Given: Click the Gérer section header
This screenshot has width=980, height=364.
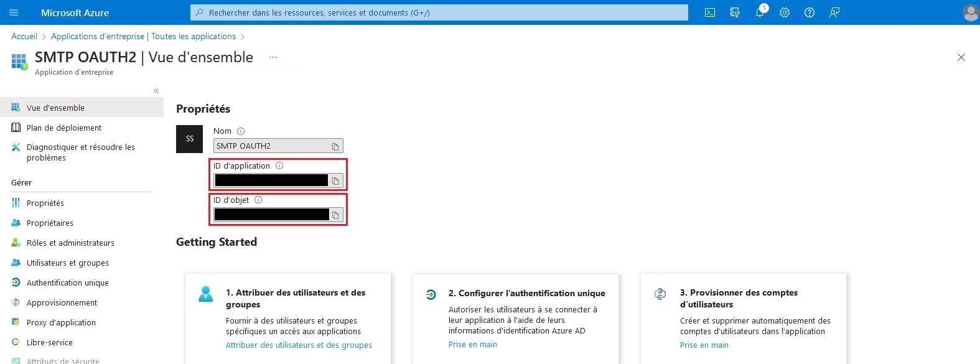Looking at the screenshot, I should pos(21,182).
